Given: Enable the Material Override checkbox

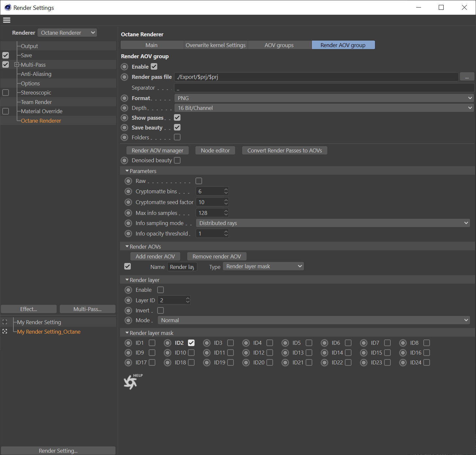Looking at the screenshot, I should (x=6, y=111).
